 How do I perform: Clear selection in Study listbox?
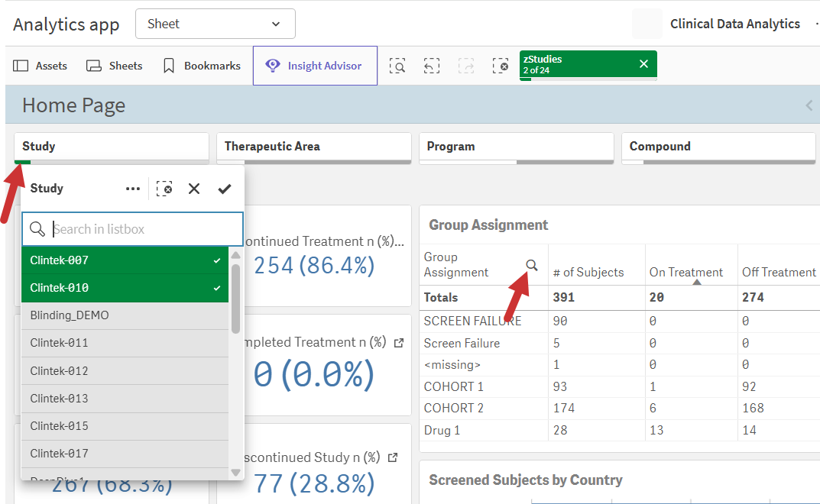164,189
